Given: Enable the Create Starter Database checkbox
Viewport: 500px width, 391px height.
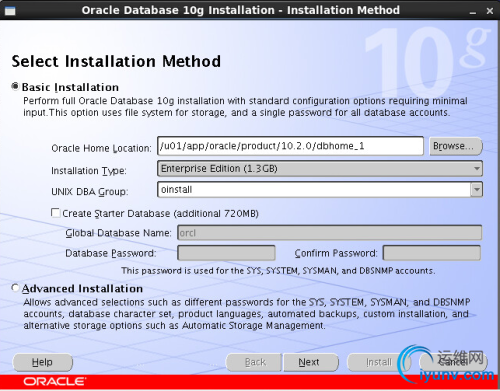Looking at the screenshot, I should point(55,213).
